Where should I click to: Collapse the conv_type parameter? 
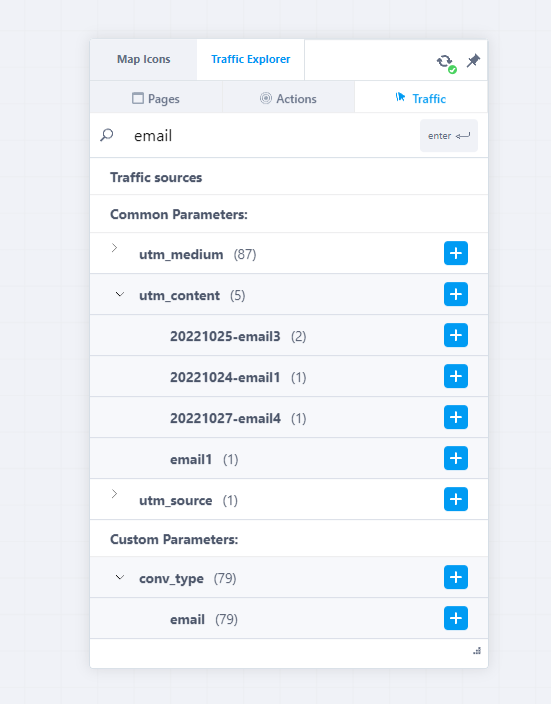pyautogui.click(x=119, y=577)
